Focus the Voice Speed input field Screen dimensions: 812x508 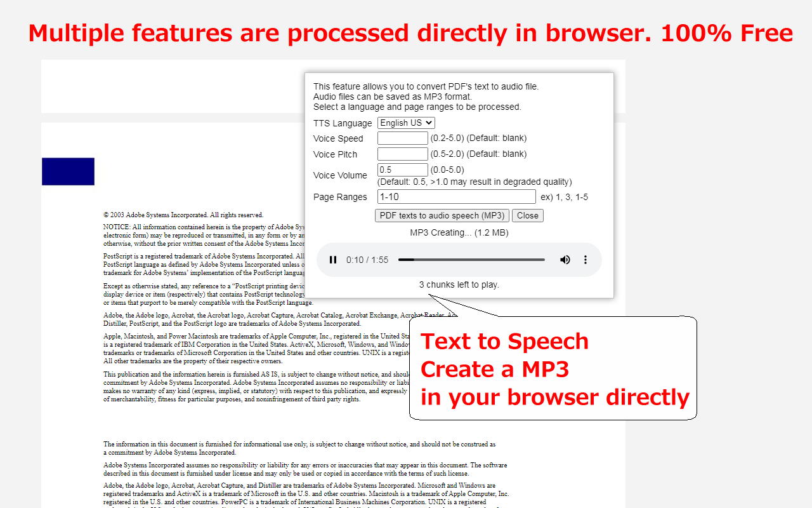click(403, 138)
